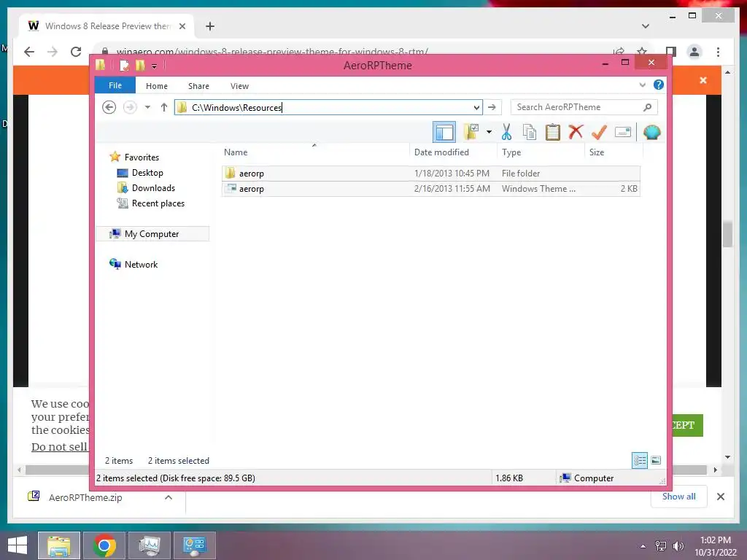Open Chrome tab search dropdown
The image size is (747, 560).
646,26
